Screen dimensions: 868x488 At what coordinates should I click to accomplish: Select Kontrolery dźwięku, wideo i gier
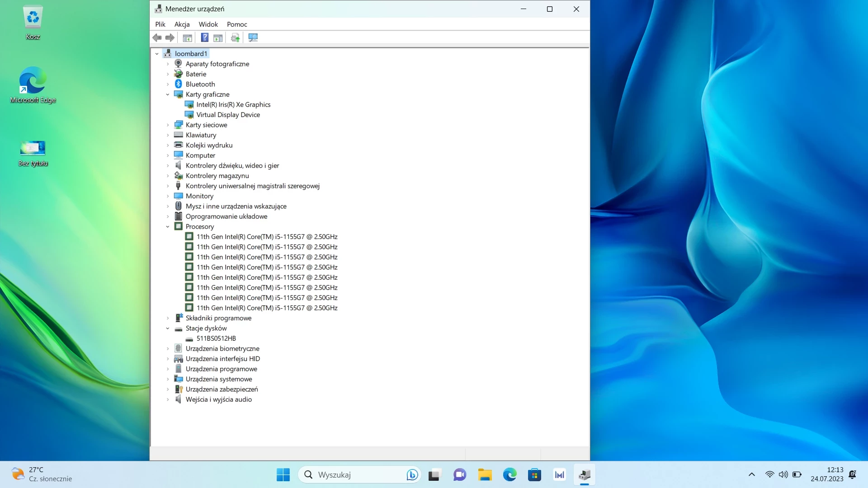pyautogui.click(x=232, y=166)
